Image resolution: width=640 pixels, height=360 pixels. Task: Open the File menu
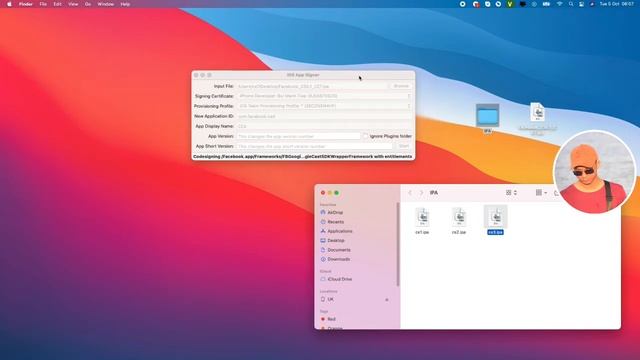(43, 4)
